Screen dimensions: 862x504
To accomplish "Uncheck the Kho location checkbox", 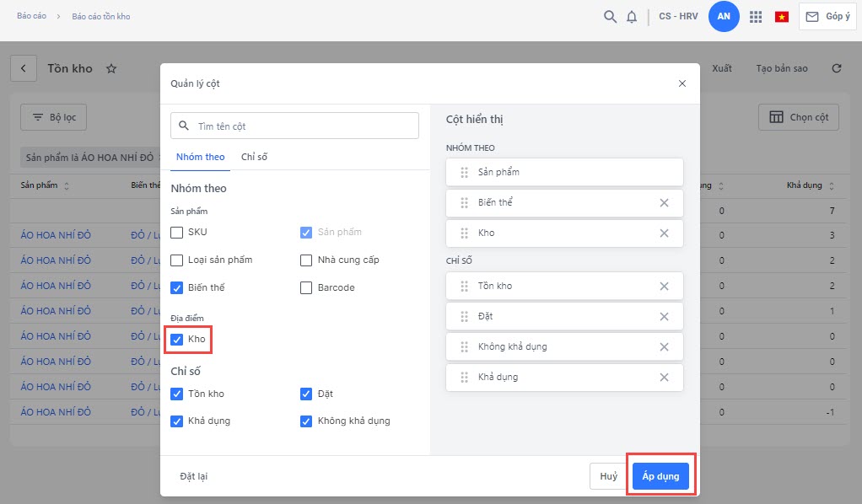I will [177, 339].
